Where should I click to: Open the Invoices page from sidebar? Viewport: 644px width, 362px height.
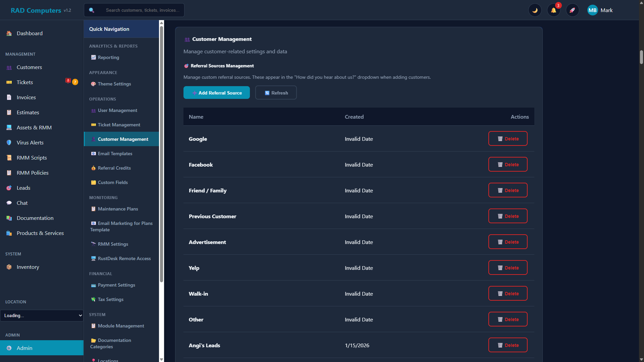click(x=26, y=97)
